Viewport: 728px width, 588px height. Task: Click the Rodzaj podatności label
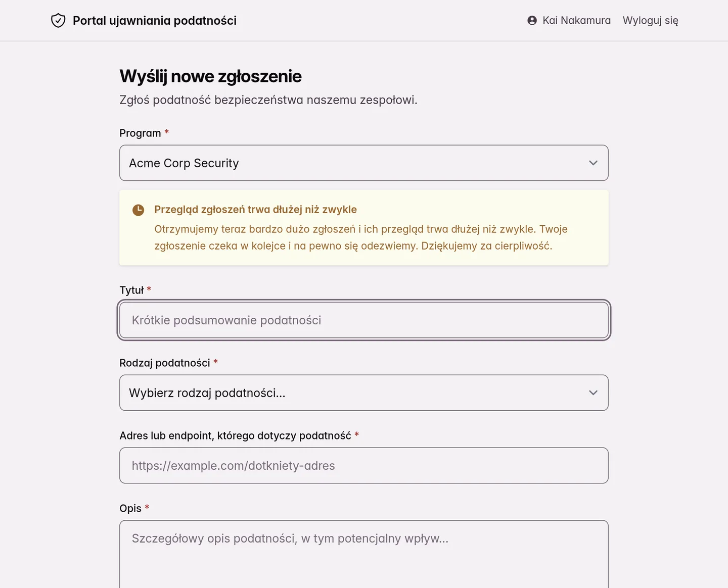[x=165, y=363]
